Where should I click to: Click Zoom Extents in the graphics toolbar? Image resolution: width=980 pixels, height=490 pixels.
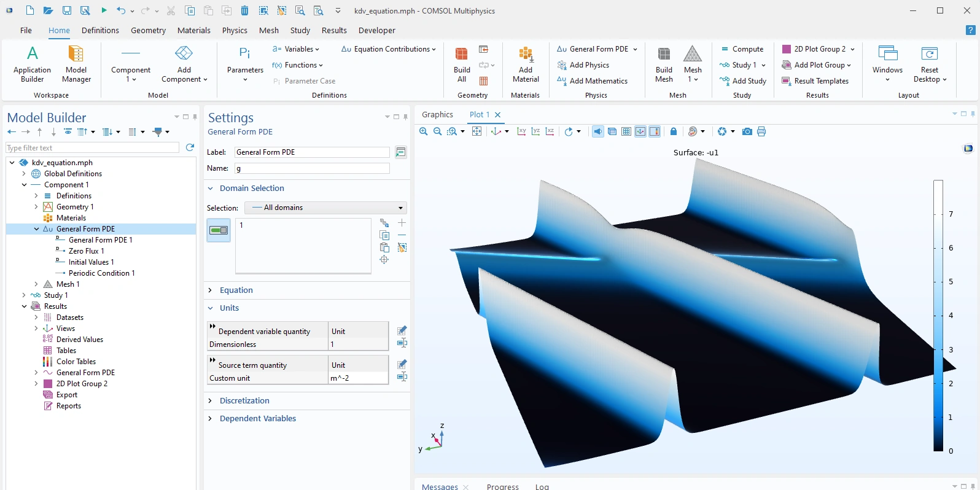476,131
